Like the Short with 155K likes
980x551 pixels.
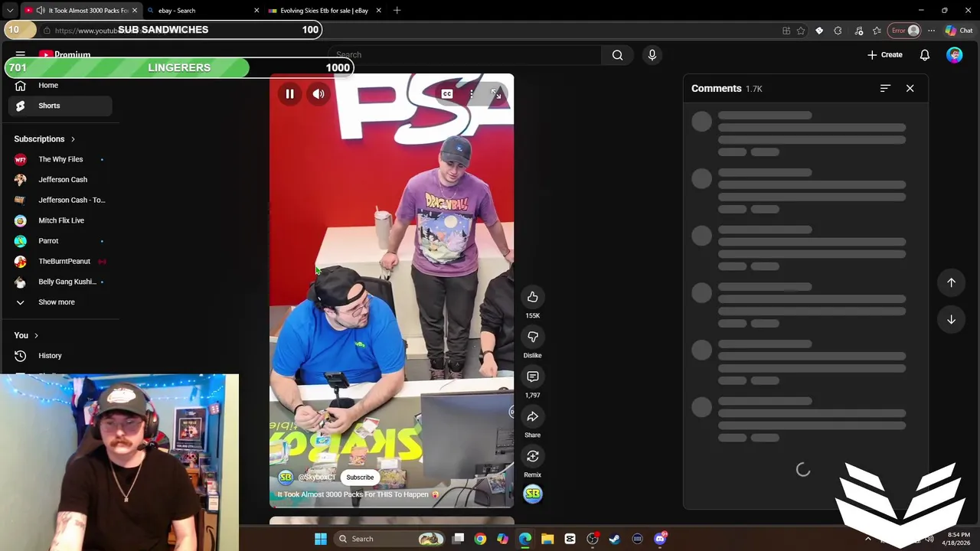tap(533, 297)
